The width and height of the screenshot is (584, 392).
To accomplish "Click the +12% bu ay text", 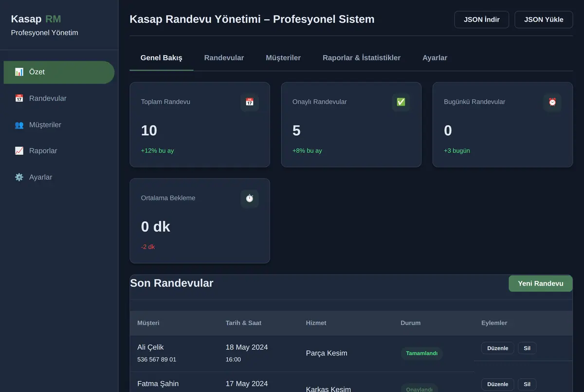I will [x=157, y=151].
